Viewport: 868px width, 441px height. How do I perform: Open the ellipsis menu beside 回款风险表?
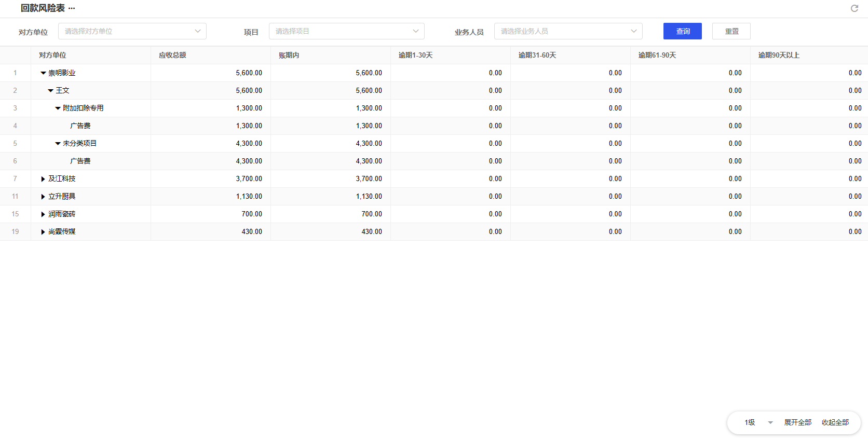72,8
